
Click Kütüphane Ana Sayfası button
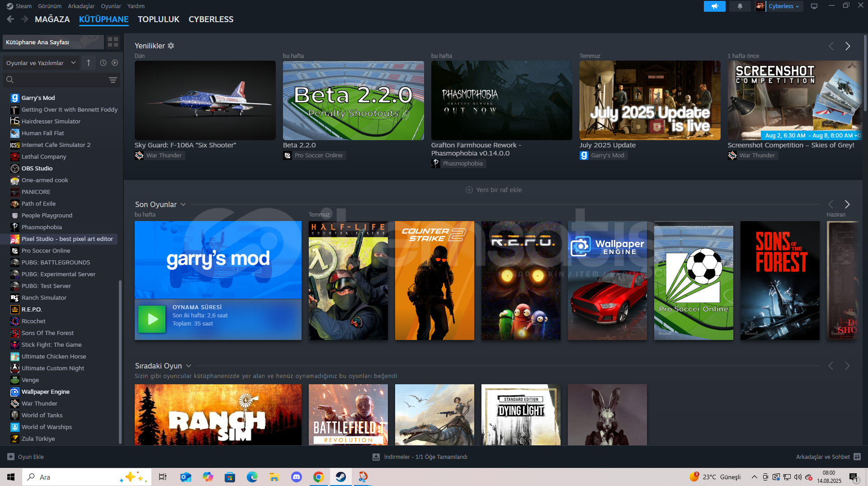(x=53, y=42)
